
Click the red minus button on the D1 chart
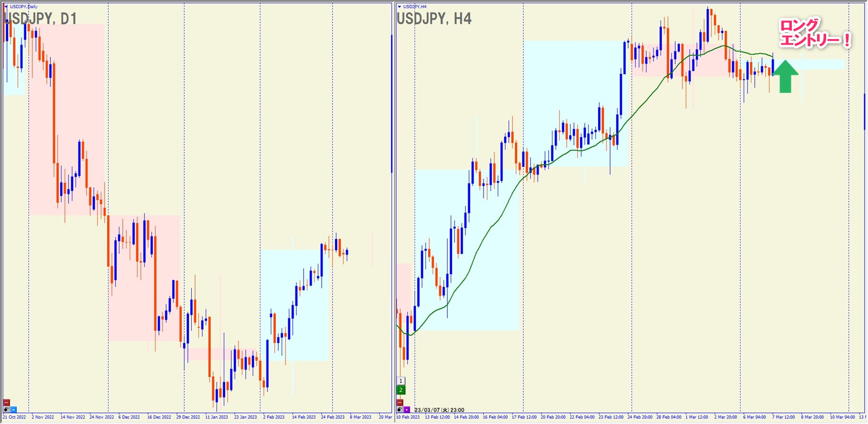[6, 403]
